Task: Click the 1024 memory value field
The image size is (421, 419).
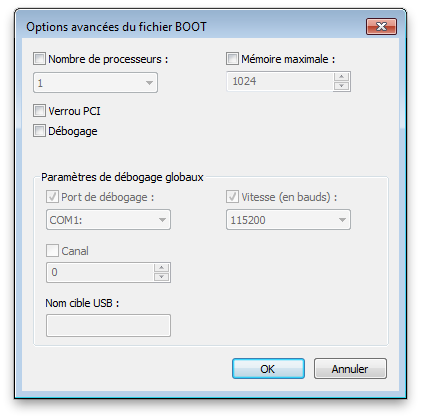Action: pyautogui.click(x=280, y=81)
